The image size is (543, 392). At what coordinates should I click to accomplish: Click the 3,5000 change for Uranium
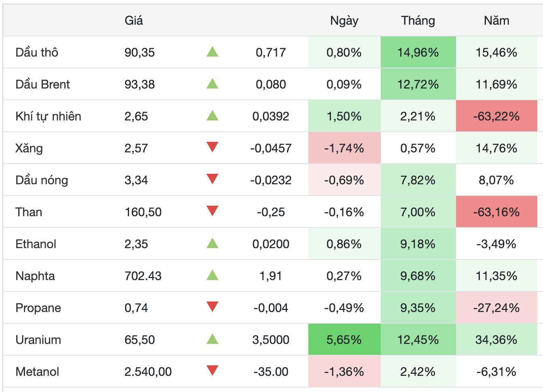point(271,340)
